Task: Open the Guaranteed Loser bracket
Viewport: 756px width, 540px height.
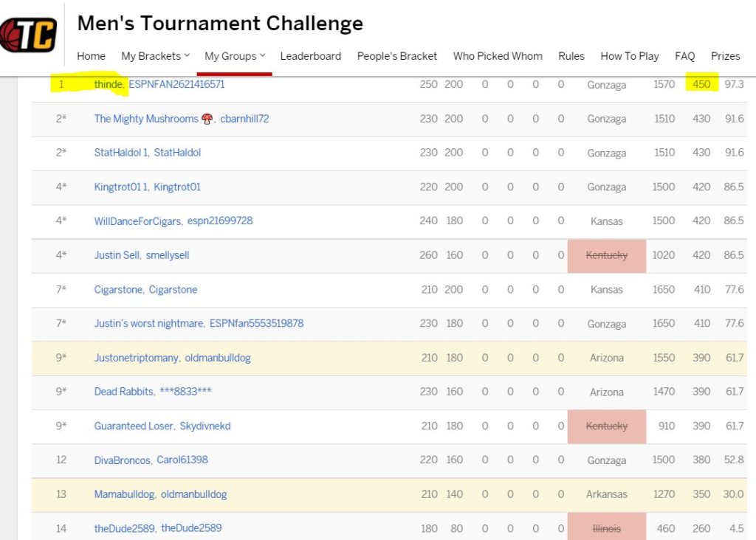Action: coord(134,426)
